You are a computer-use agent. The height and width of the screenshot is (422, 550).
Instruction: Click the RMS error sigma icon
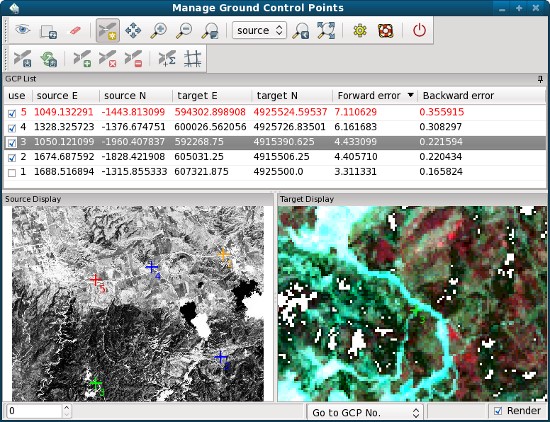[167, 58]
